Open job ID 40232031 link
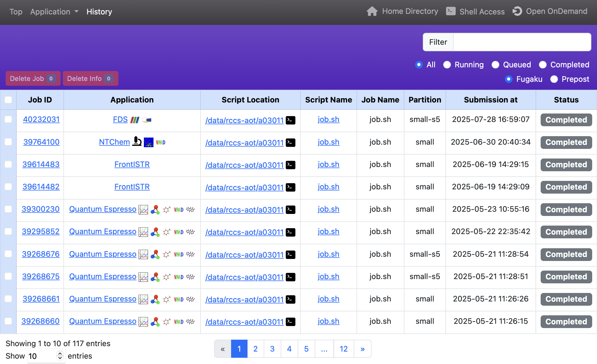Viewport: 597px width, 364px height. point(41,119)
